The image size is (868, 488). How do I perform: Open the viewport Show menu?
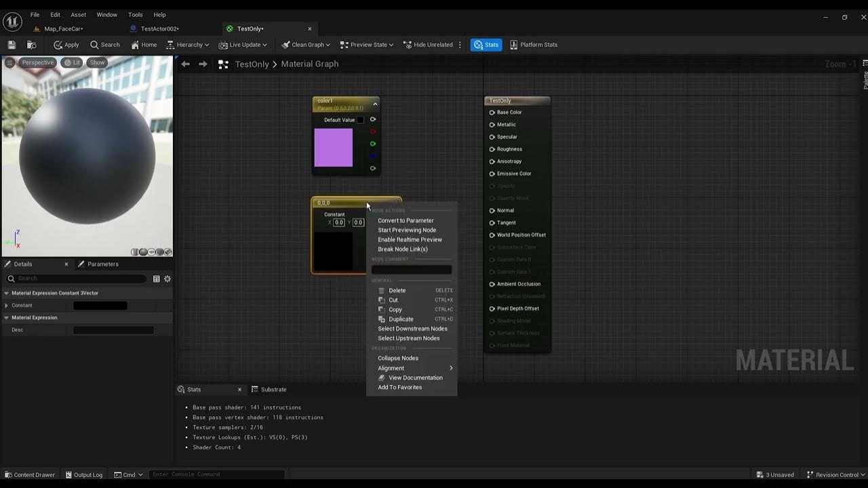click(97, 62)
